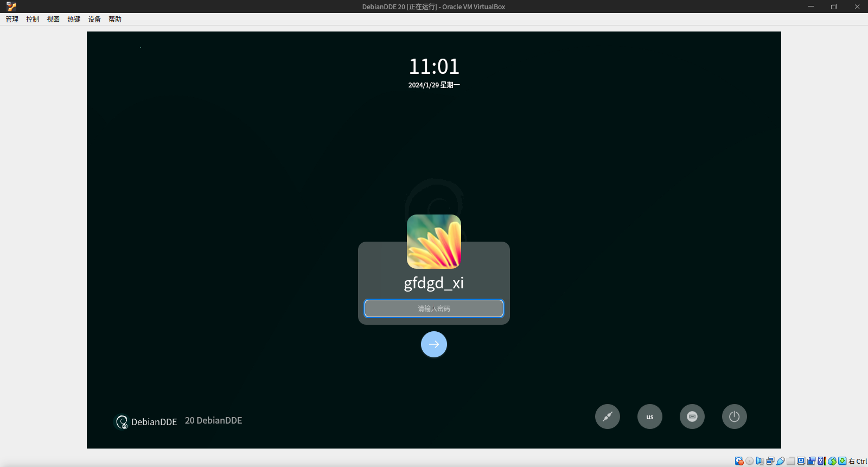This screenshot has width=868, height=467.
Task: Click the display status icon
Action: (801, 461)
